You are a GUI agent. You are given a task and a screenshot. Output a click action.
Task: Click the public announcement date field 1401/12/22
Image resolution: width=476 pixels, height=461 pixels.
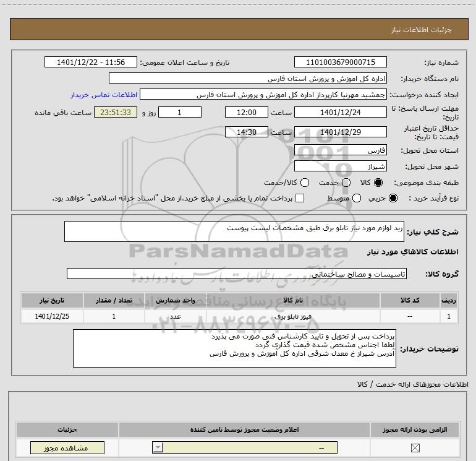[x=91, y=62]
